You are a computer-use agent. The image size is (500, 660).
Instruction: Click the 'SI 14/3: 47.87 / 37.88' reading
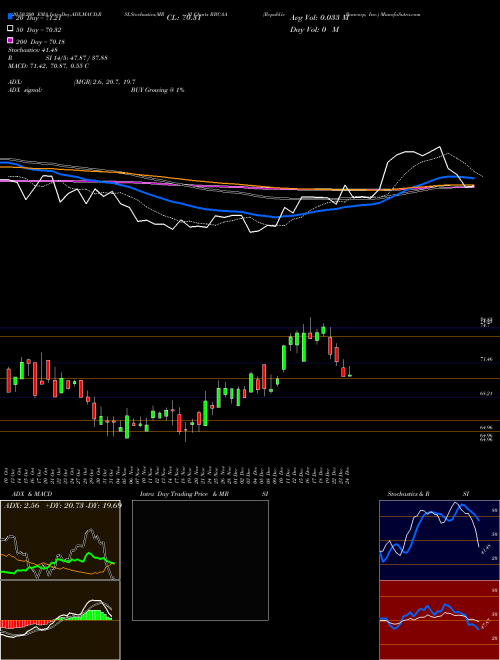click(x=77, y=58)
